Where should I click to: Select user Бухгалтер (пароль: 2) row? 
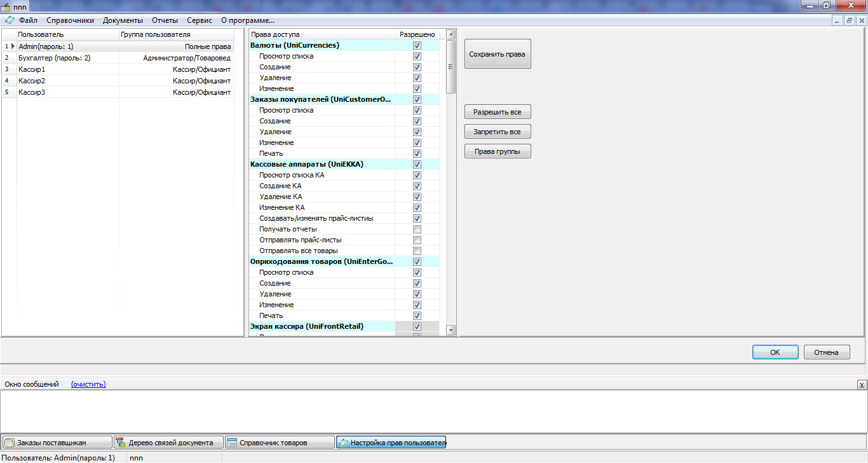(x=118, y=58)
